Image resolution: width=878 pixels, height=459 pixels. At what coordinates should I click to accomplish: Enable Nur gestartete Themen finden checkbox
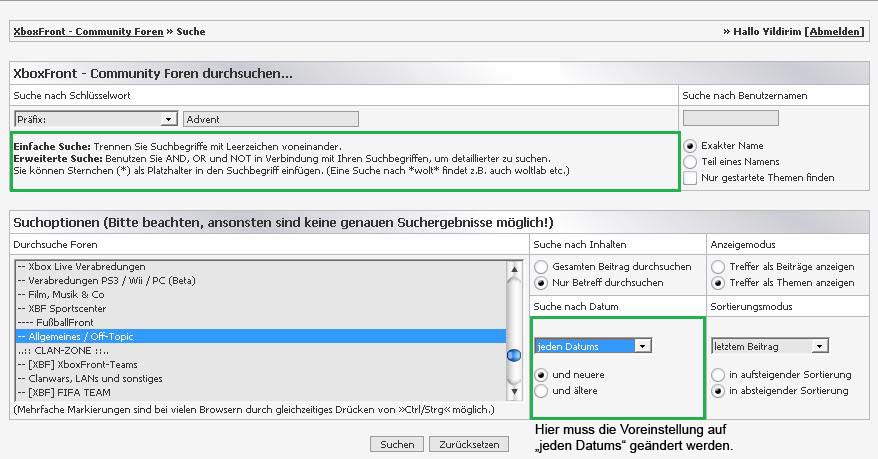690,178
